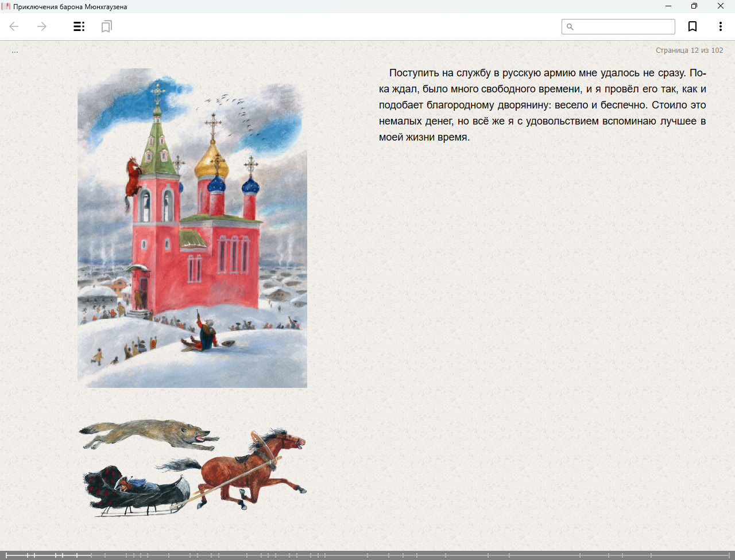Open the table of contents list
Viewport: 735px width, 560px height.
tap(79, 26)
